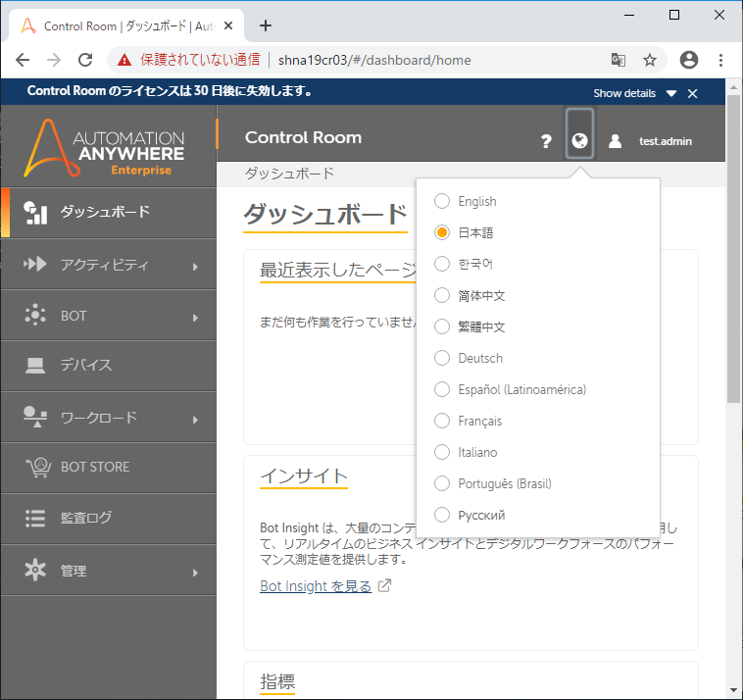The width and height of the screenshot is (743, 700).
Task: Expand the ワークロード submenu arrow
Action: (x=195, y=420)
